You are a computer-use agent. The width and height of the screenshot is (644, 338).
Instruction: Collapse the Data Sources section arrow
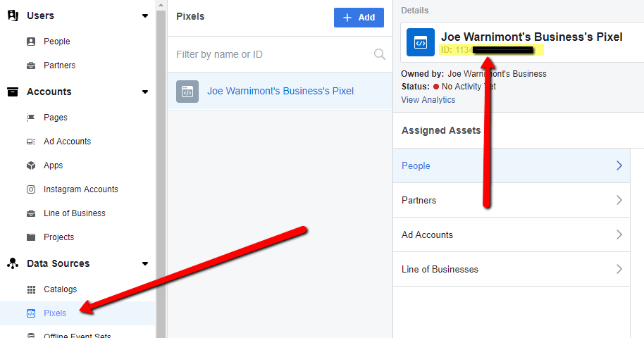pyautogui.click(x=145, y=263)
